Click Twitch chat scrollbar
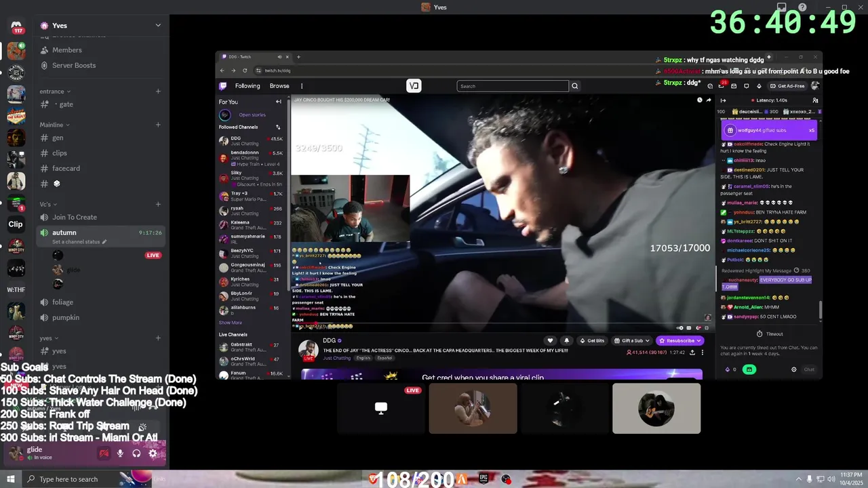The width and height of the screenshot is (868, 488). (820, 310)
